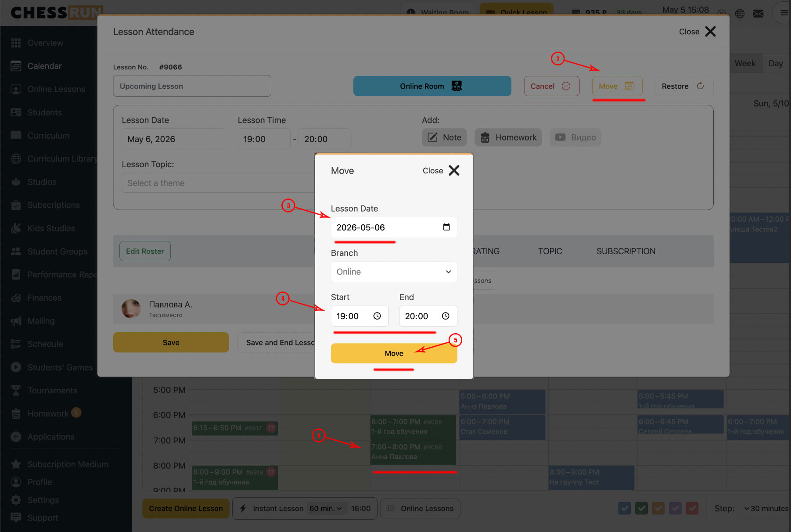Close the Move popup
This screenshot has height=532, width=791.
tap(441, 170)
